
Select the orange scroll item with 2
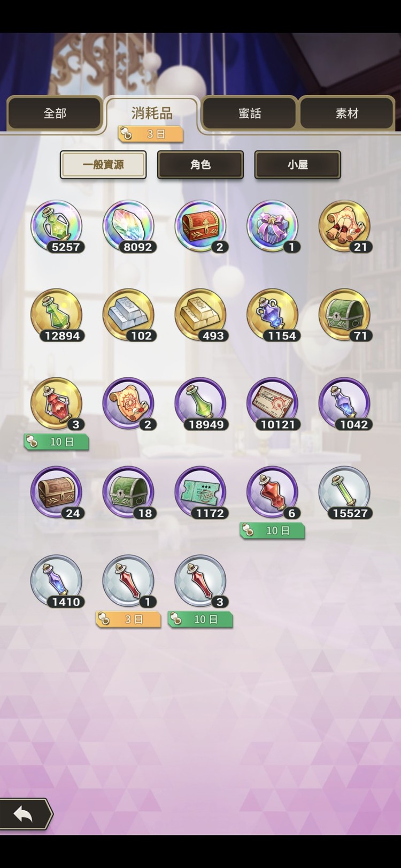pyautogui.click(x=128, y=405)
